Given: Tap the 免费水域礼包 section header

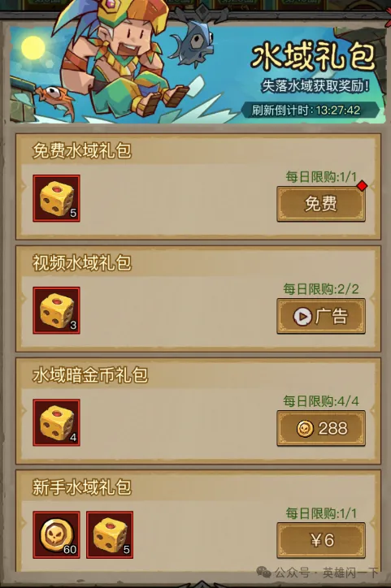Looking at the screenshot, I should click(82, 151).
